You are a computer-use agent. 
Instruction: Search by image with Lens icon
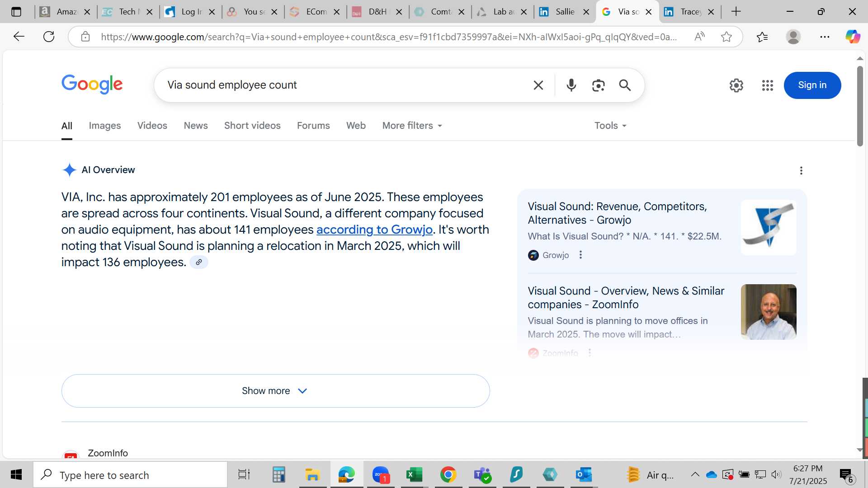point(598,85)
